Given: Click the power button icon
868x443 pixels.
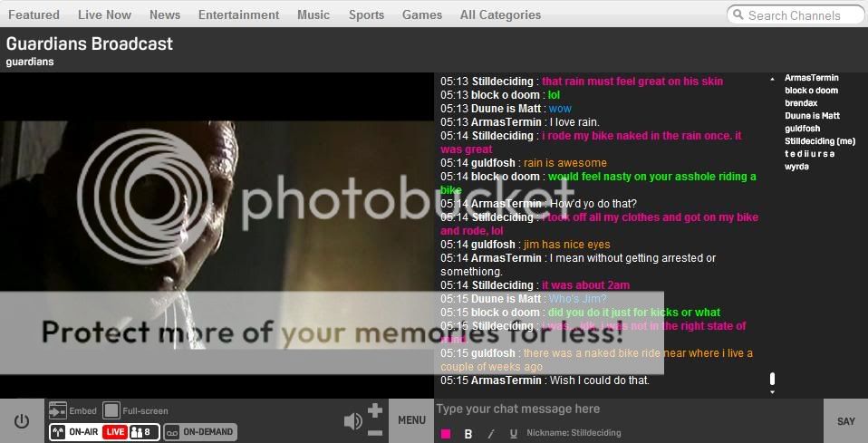Looking at the screenshot, I should coord(21,421).
